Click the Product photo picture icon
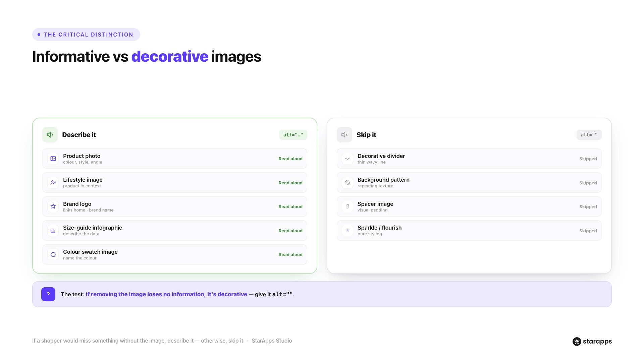 pos(53,159)
